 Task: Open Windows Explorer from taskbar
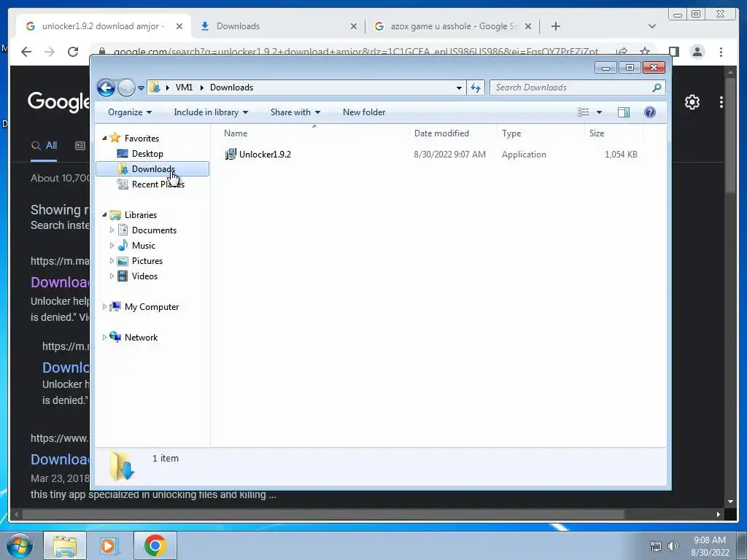65,545
